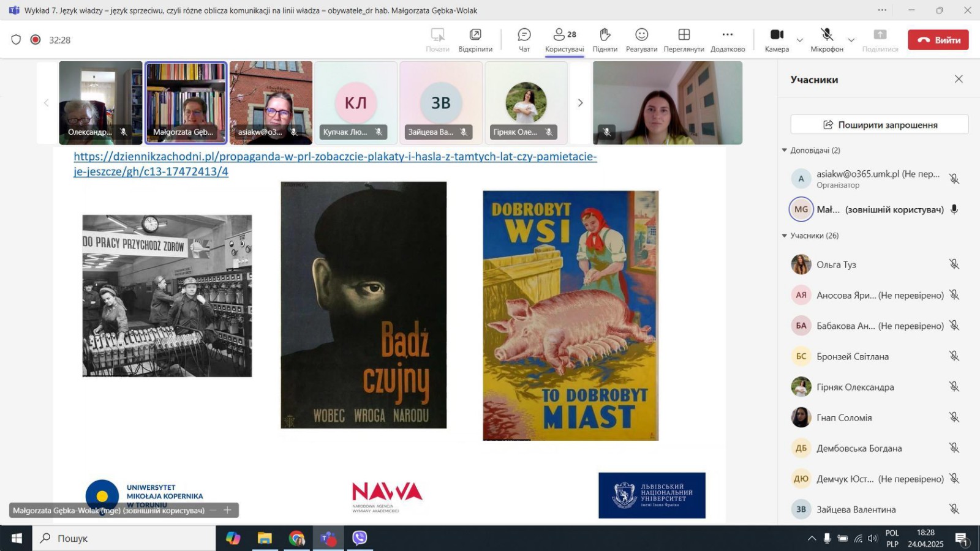Click muted mic icon for Демчук Юст...
The height and width of the screenshot is (551, 980).
click(x=954, y=478)
